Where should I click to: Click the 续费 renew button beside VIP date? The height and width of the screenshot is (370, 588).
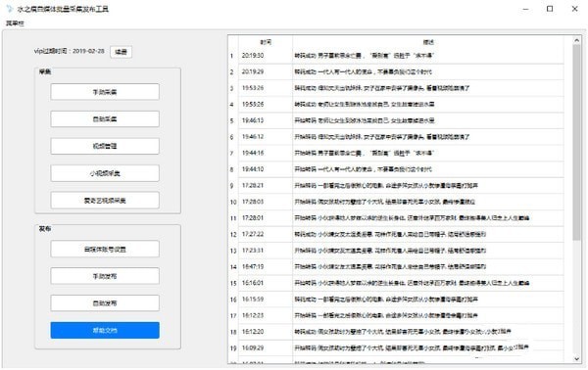[x=121, y=52]
